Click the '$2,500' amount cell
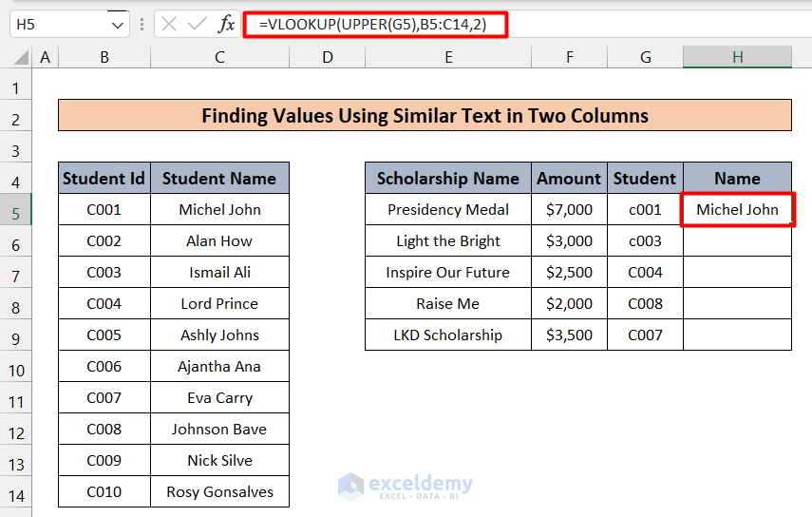Screen dimensions: 812x517 569,272
